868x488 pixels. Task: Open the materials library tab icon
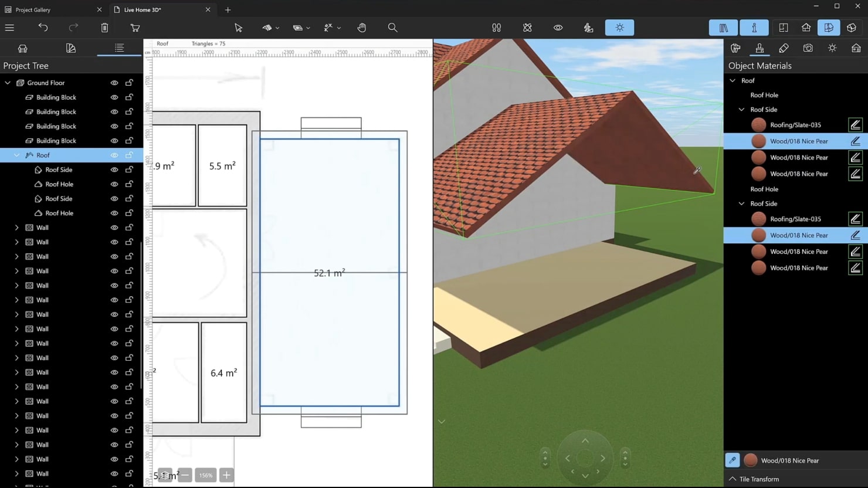[x=71, y=48]
